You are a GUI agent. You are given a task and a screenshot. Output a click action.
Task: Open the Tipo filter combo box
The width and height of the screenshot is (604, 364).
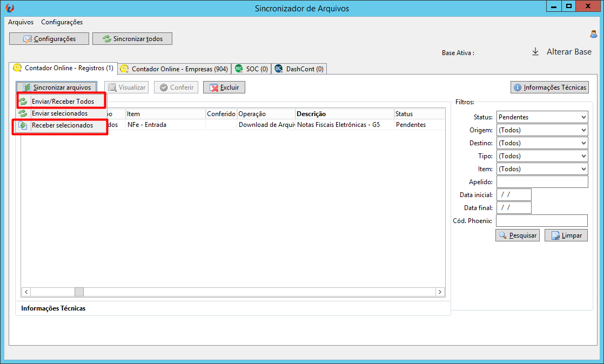click(542, 156)
